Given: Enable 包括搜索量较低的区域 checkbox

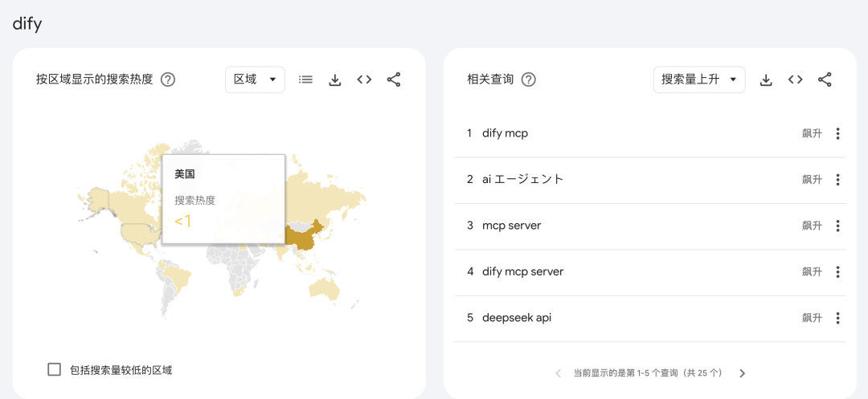Looking at the screenshot, I should click(x=55, y=369).
